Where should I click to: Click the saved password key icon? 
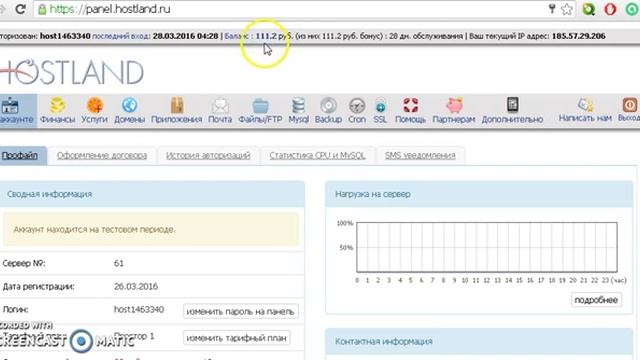(551, 9)
